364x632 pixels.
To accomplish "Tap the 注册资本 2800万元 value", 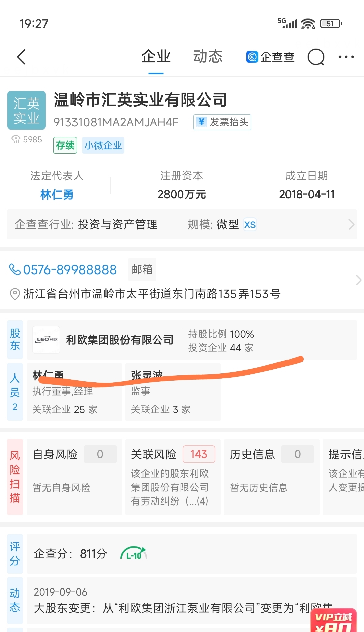I will click(182, 194).
